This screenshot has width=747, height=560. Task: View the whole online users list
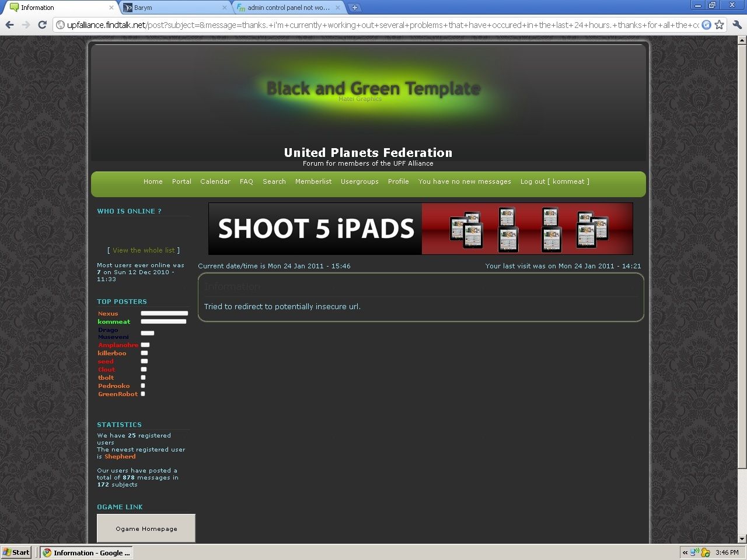click(144, 250)
